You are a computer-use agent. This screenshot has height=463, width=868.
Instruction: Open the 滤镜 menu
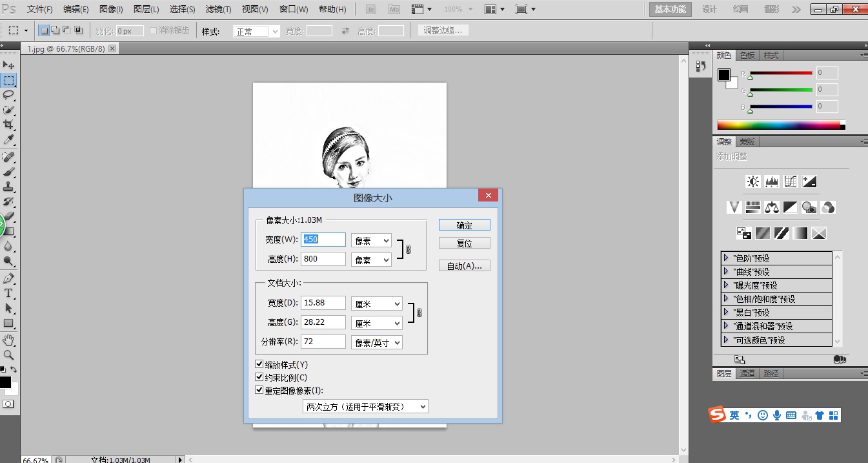pos(218,10)
